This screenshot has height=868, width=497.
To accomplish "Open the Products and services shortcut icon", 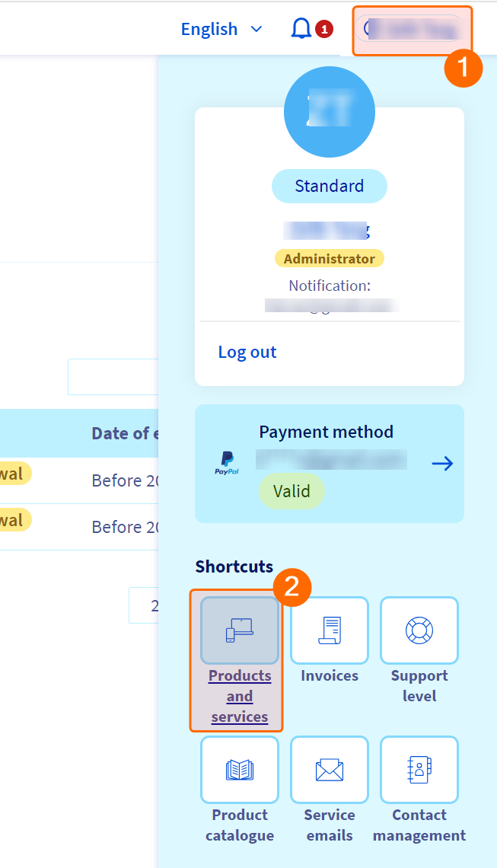I will click(240, 630).
